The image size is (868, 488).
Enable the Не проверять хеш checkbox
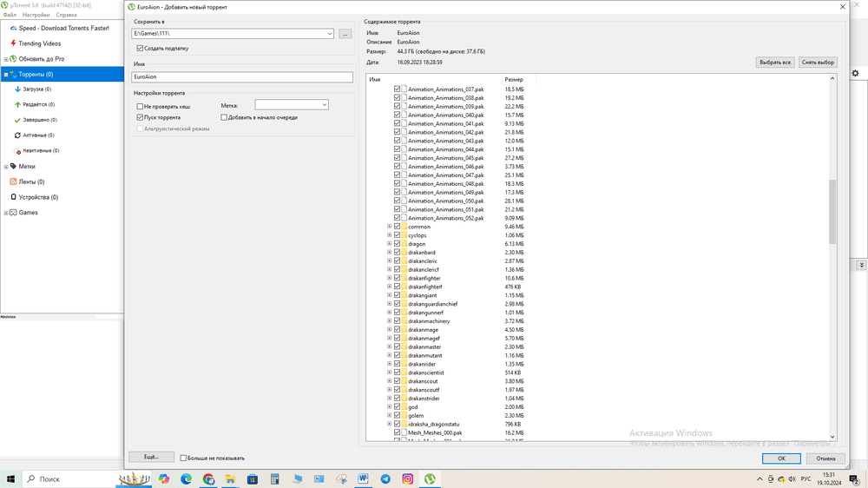click(140, 107)
